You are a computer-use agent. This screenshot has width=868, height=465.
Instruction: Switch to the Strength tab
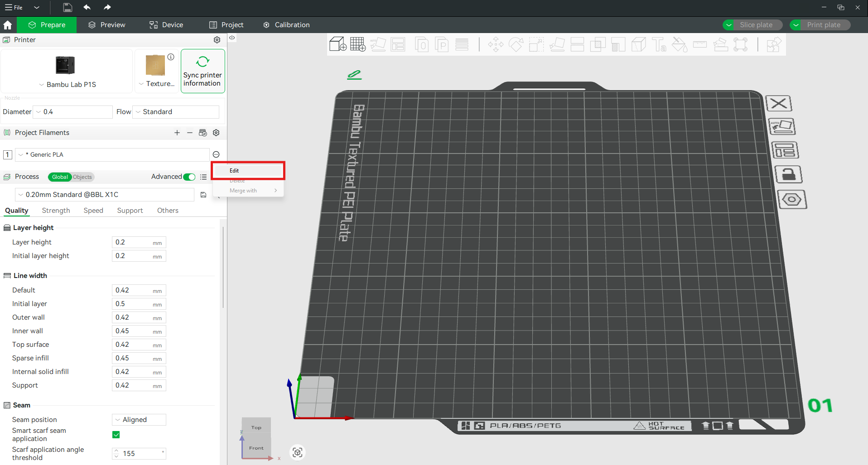coord(56,211)
